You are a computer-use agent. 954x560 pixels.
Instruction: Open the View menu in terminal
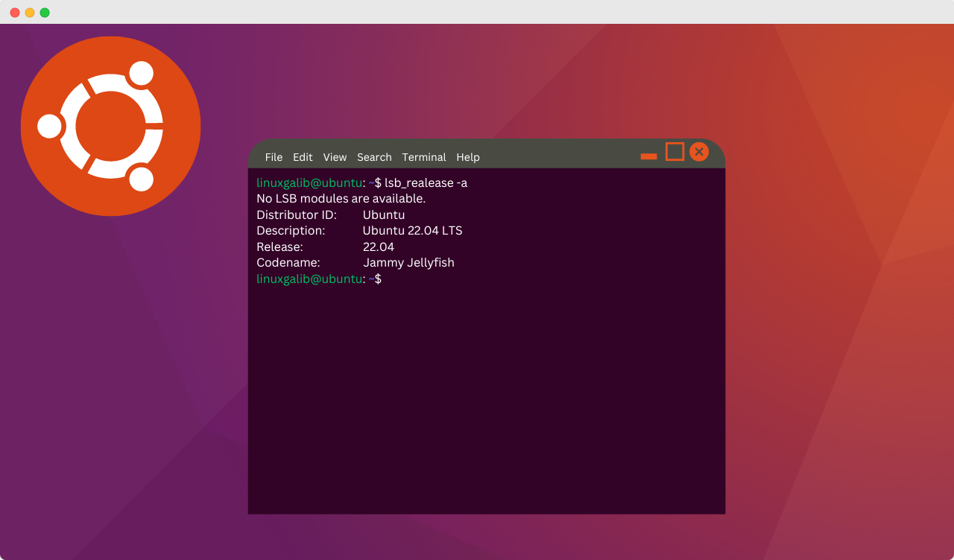click(335, 157)
